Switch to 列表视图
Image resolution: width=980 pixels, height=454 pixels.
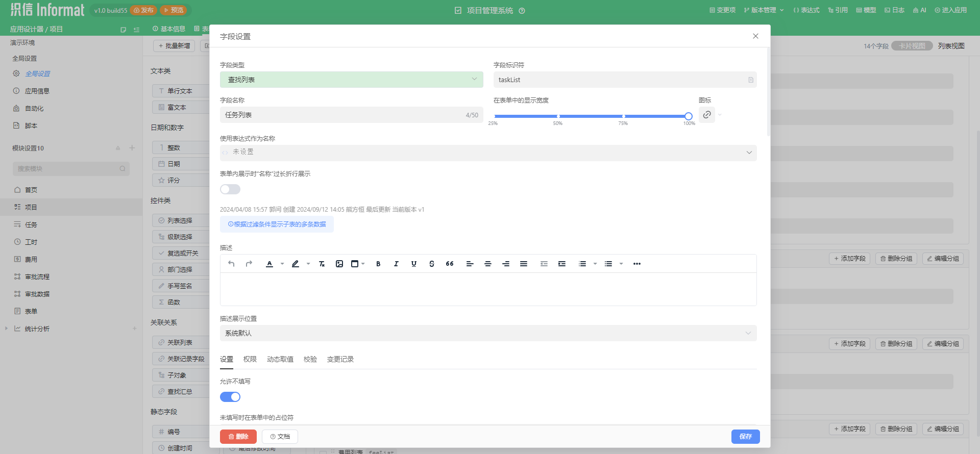[951, 46]
